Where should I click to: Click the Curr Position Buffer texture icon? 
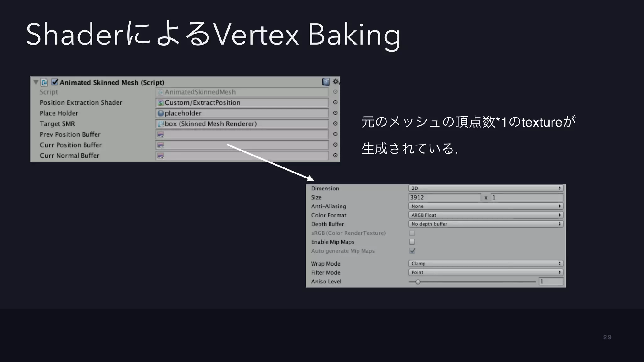click(160, 145)
